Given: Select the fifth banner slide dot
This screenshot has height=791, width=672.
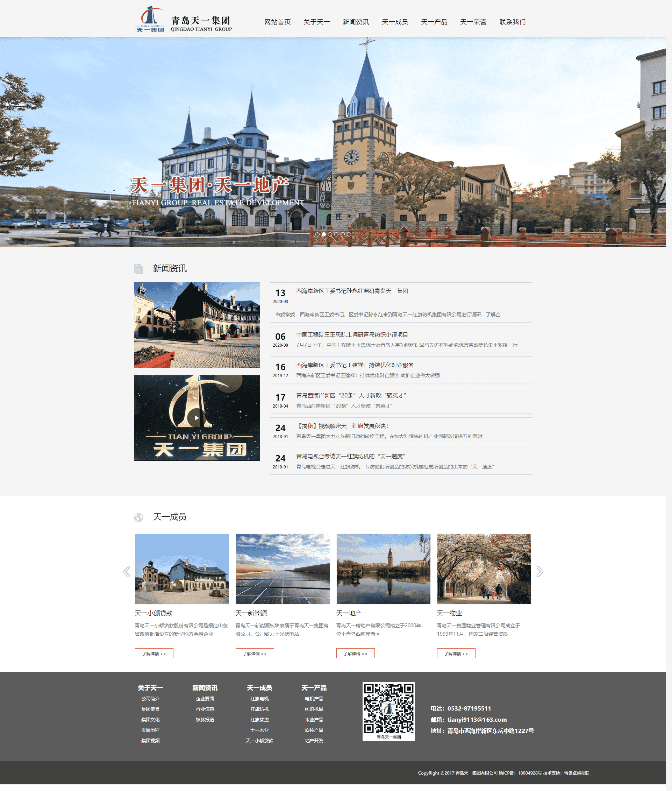Looking at the screenshot, I should [x=343, y=234].
